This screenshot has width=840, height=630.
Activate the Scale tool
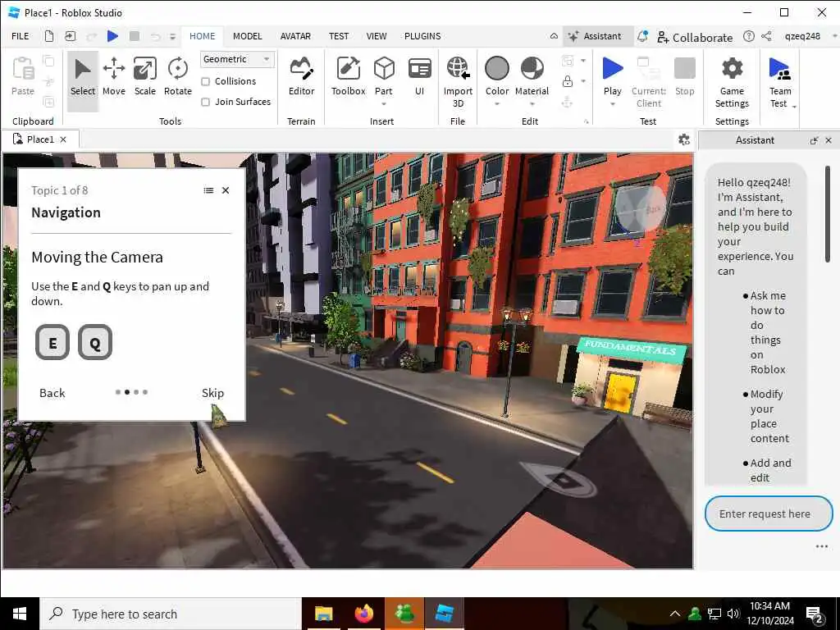pos(144,76)
